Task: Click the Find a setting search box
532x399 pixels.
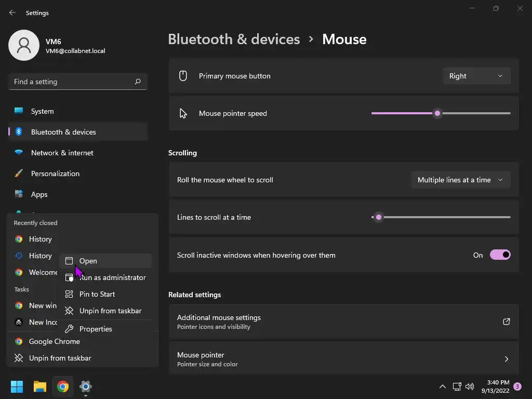Action: click(x=73, y=82)
